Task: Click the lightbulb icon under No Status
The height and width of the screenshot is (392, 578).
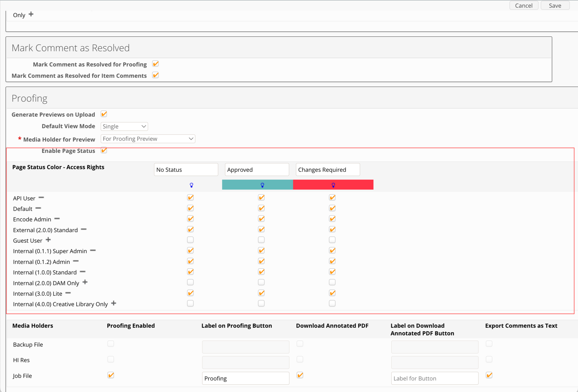Action: pyautogui.click(x=192, y=185)
